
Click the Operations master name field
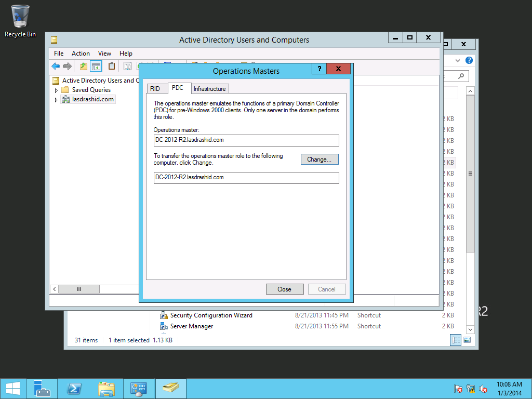pyautogui.click(x=246, y=140)
